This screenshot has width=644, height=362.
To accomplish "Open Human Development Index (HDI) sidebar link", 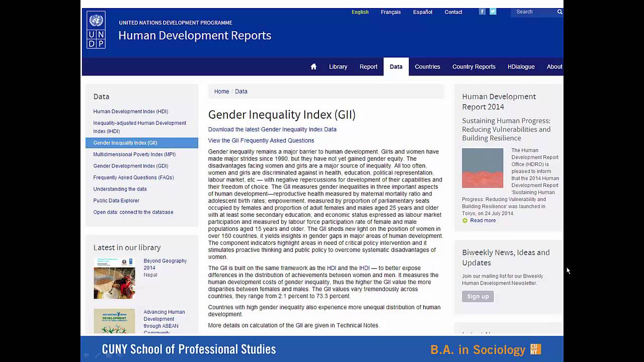I will click(131, 112).
